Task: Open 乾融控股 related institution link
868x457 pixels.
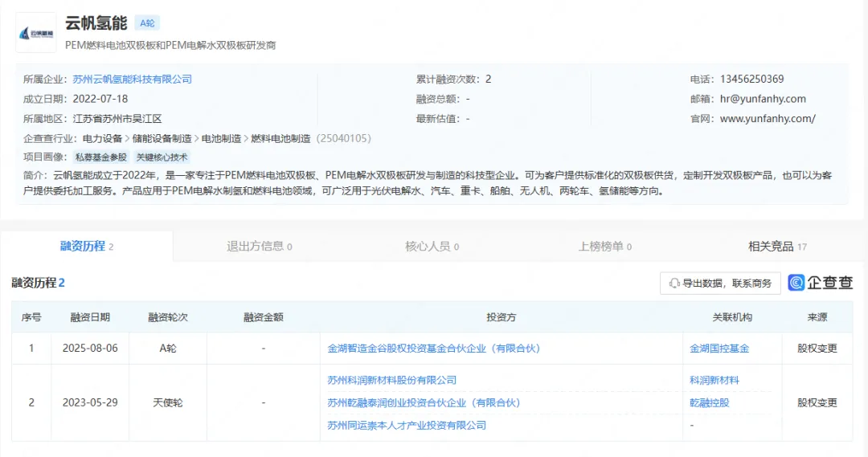Action: point(709,402)
